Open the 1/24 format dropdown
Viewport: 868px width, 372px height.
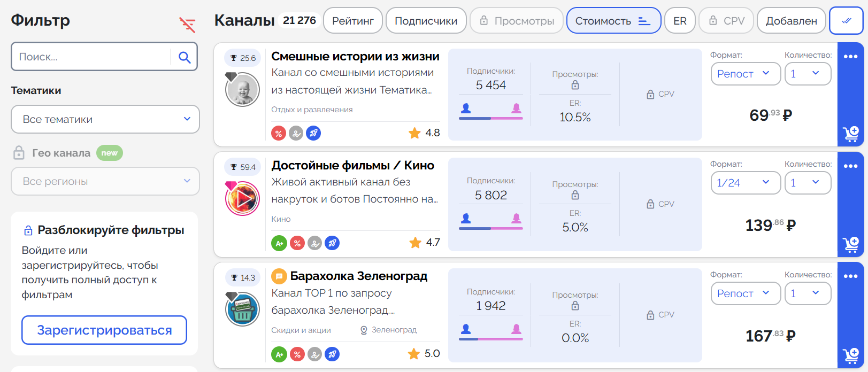[x=745, y=183]
